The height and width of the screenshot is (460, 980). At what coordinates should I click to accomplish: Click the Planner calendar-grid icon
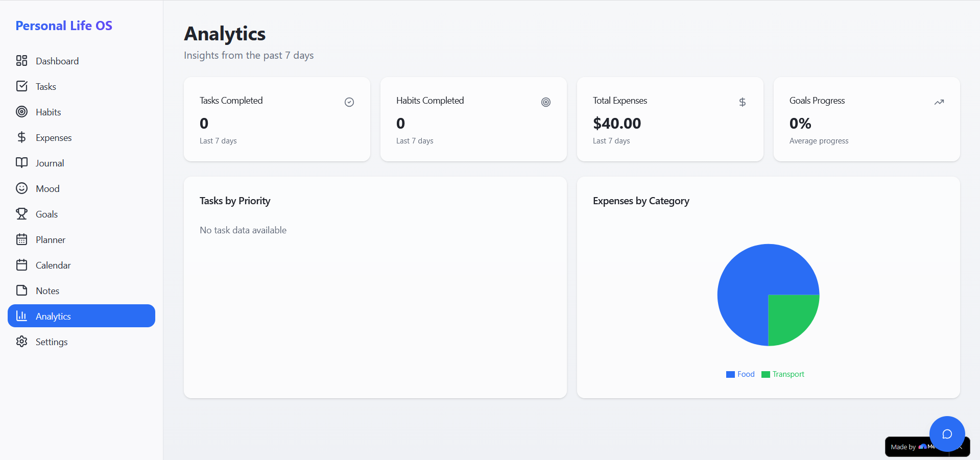point(21,239)
